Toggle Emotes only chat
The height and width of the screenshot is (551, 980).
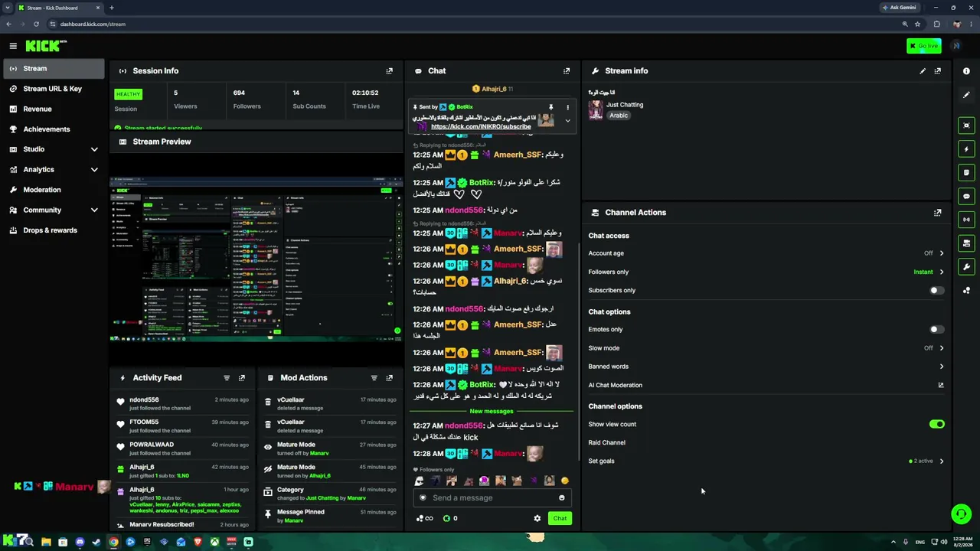pos(936,330)
